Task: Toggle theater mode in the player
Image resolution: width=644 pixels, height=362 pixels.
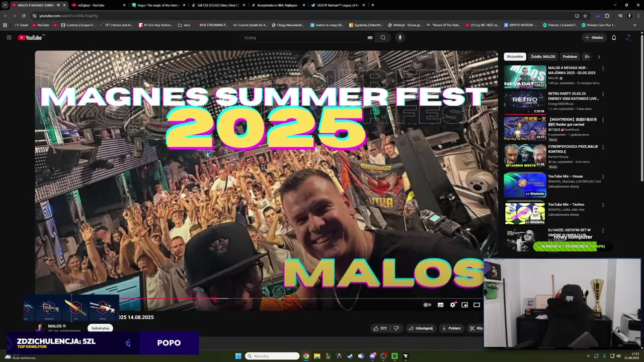Action: [476, 305]
